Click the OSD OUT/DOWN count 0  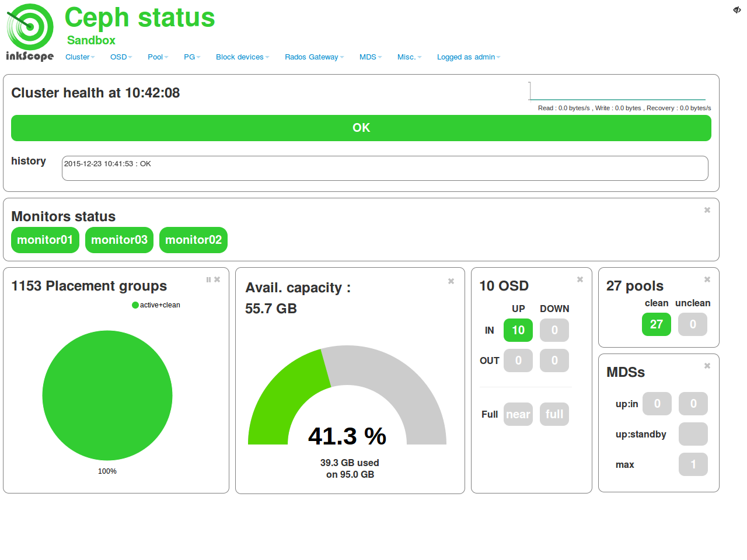tap(554, 360)
